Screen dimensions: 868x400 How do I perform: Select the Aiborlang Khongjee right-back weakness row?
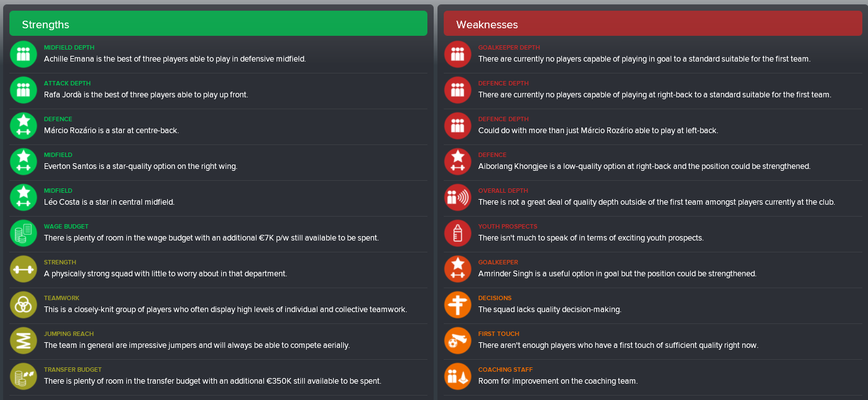(x=652, y=161)
